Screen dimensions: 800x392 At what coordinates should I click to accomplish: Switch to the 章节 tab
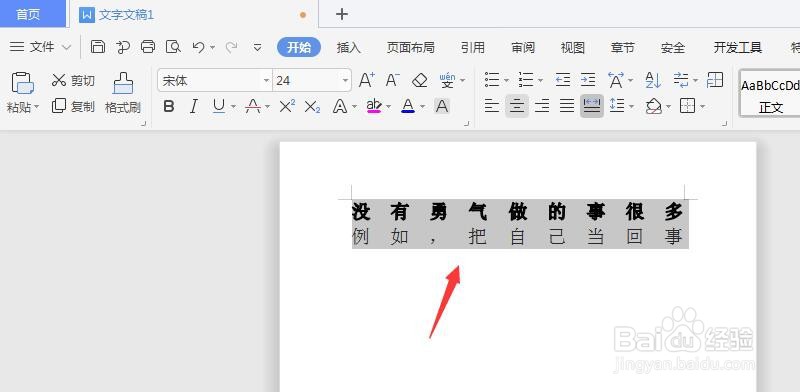tap(622, 47)
